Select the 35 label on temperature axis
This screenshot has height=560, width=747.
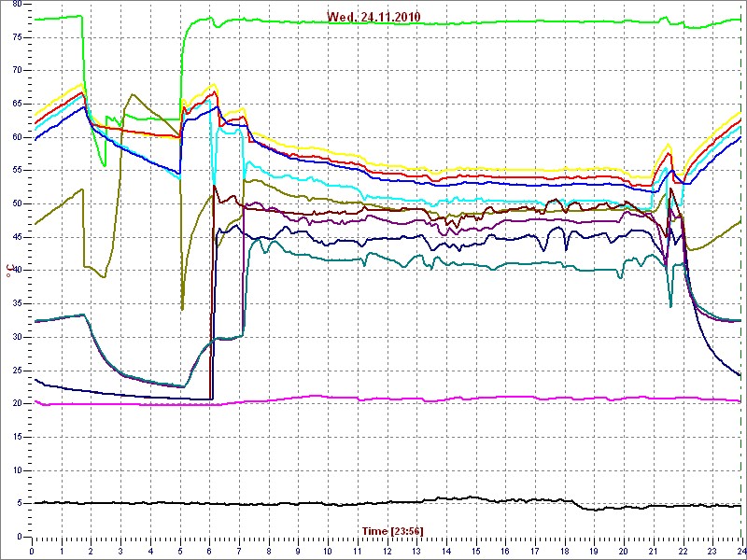tap(16, 304)
